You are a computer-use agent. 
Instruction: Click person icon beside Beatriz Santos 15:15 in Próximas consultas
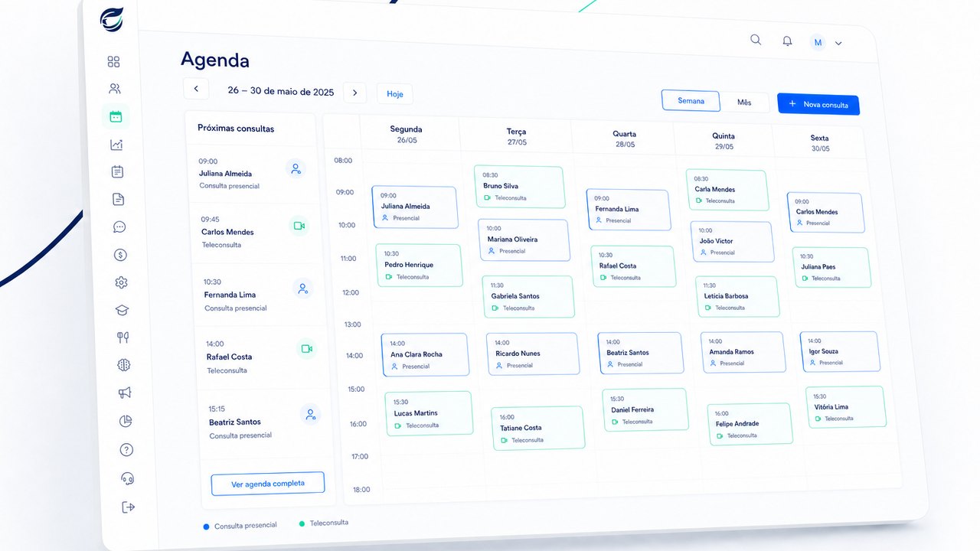310,414
